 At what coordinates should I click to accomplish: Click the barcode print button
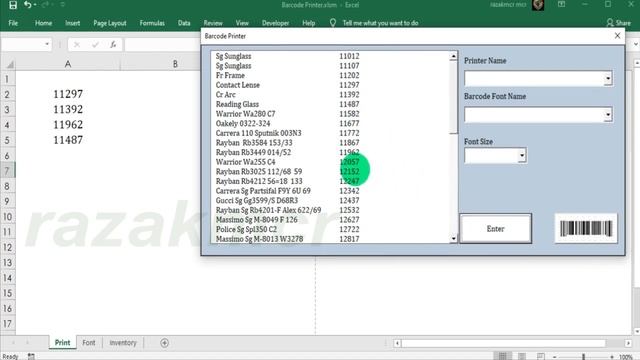tap(586, 229)
